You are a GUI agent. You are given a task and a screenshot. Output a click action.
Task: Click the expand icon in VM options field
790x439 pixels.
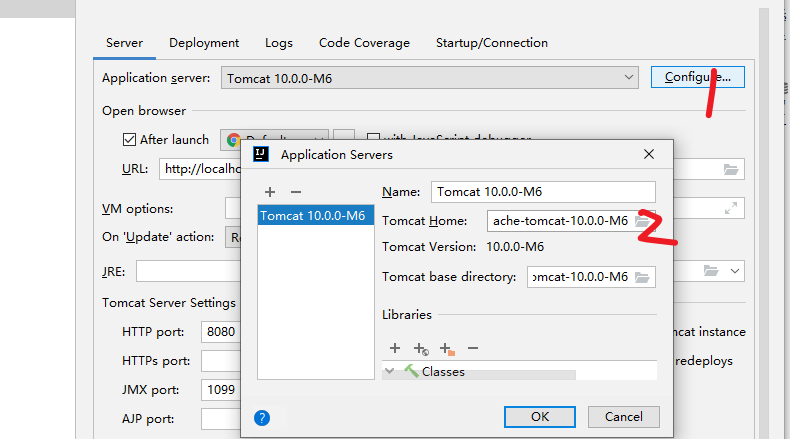click(731, 208)
